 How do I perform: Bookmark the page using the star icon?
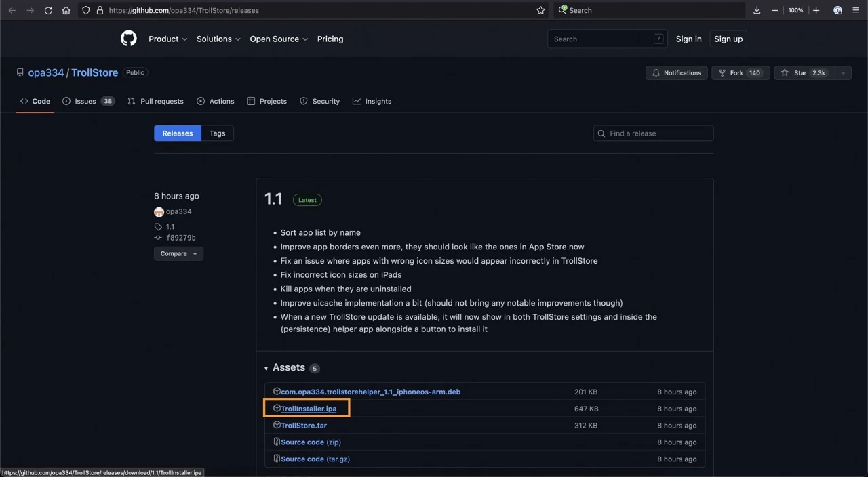[x=540, y=10]
